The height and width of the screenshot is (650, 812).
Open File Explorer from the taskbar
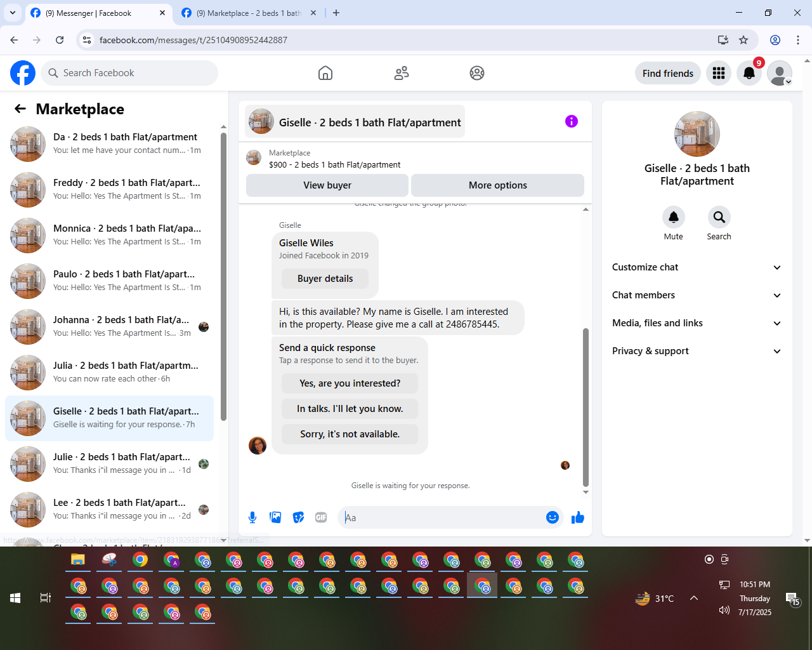coord(78,560)
